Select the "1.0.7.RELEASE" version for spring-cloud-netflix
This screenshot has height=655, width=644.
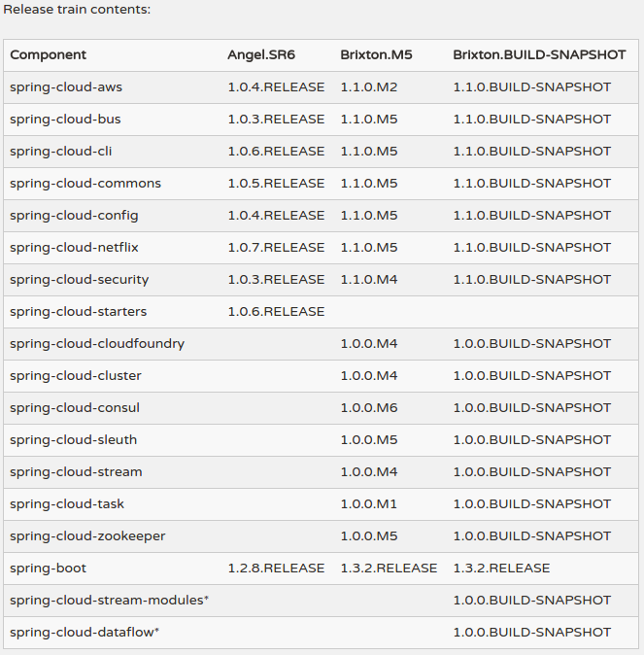(276, 247)
